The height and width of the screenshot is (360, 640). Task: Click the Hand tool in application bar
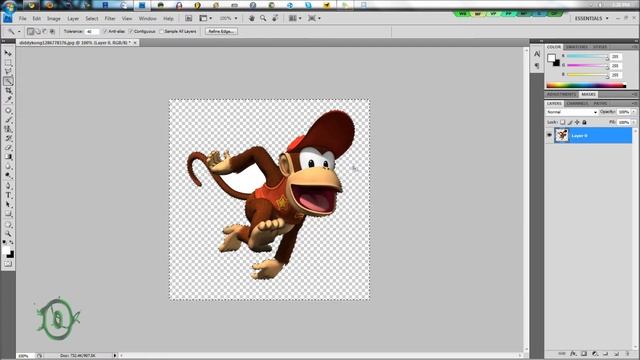(x=252, y=18)
